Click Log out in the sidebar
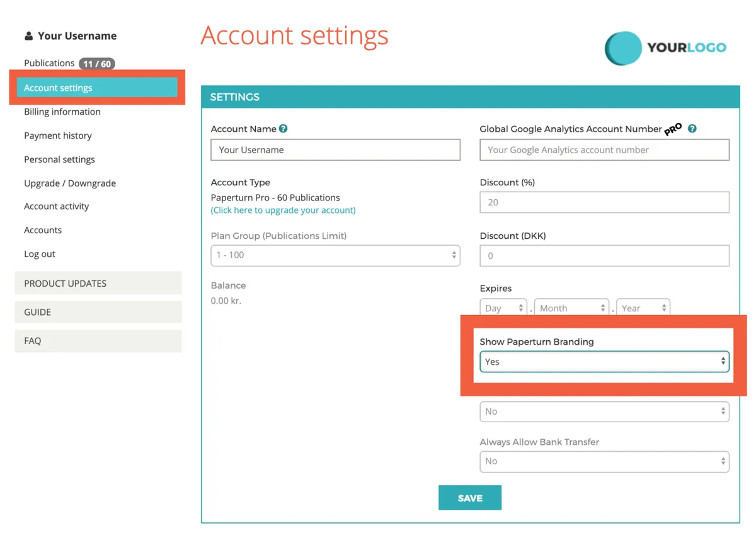The image size is (756, 540). coord(40,254)
